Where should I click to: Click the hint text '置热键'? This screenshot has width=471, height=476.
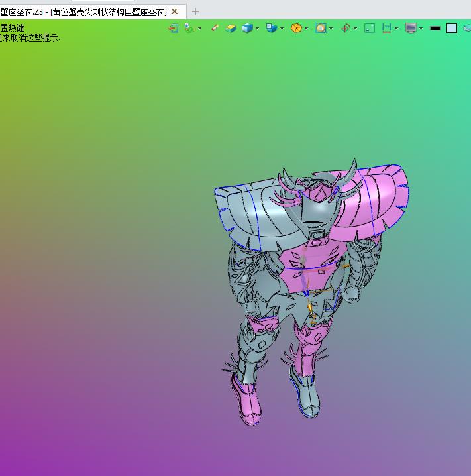click(12, 29)
